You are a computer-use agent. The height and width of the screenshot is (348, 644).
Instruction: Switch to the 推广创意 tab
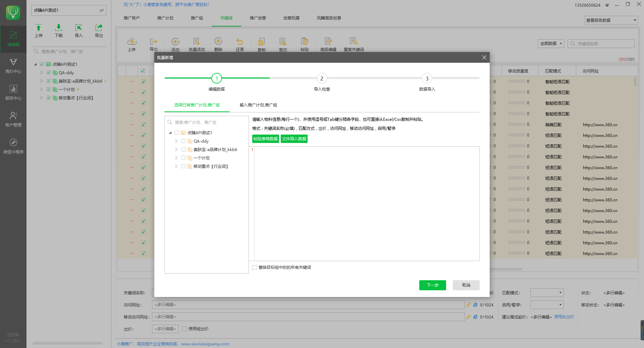point(258,18)
